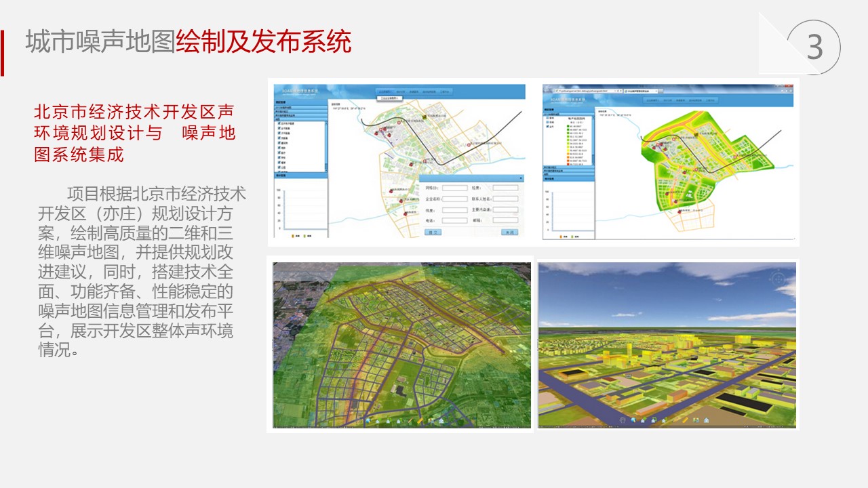
Task: Click the compass navigation control in 3D city view
Action: [x=777, y=279]
